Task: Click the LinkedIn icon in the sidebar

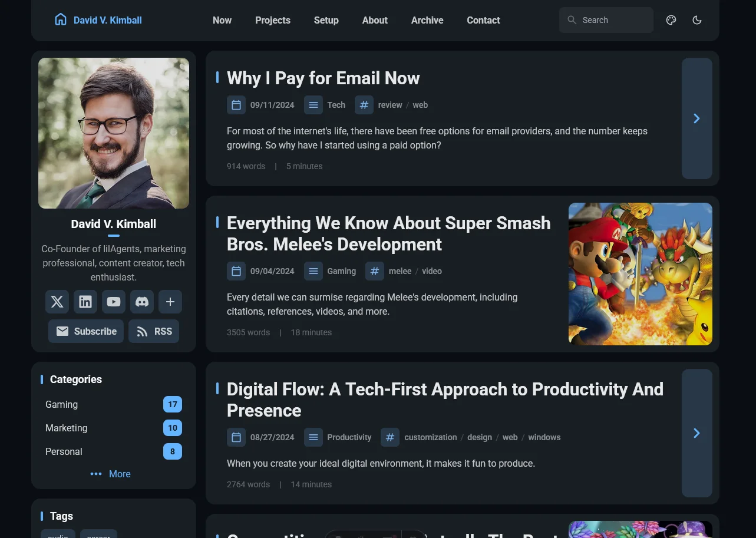Action: (85, 302)
